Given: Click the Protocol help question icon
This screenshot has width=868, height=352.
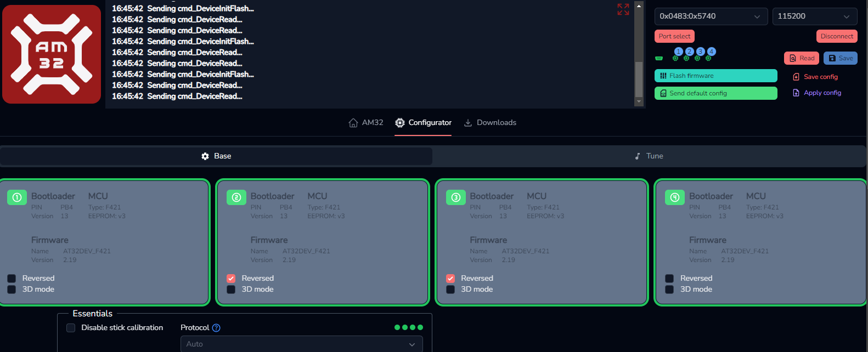Looking at the screenshot, I should pos(216,328).
